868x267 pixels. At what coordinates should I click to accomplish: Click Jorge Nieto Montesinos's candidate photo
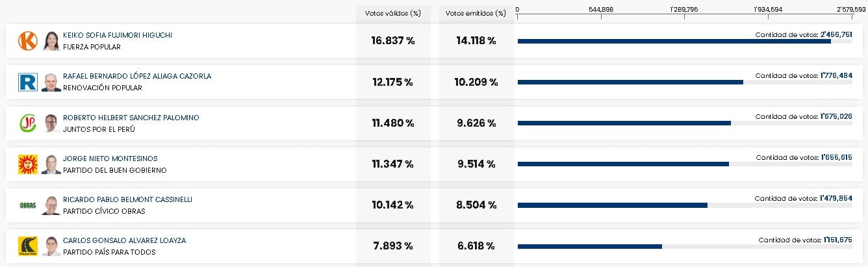(51, 164)
